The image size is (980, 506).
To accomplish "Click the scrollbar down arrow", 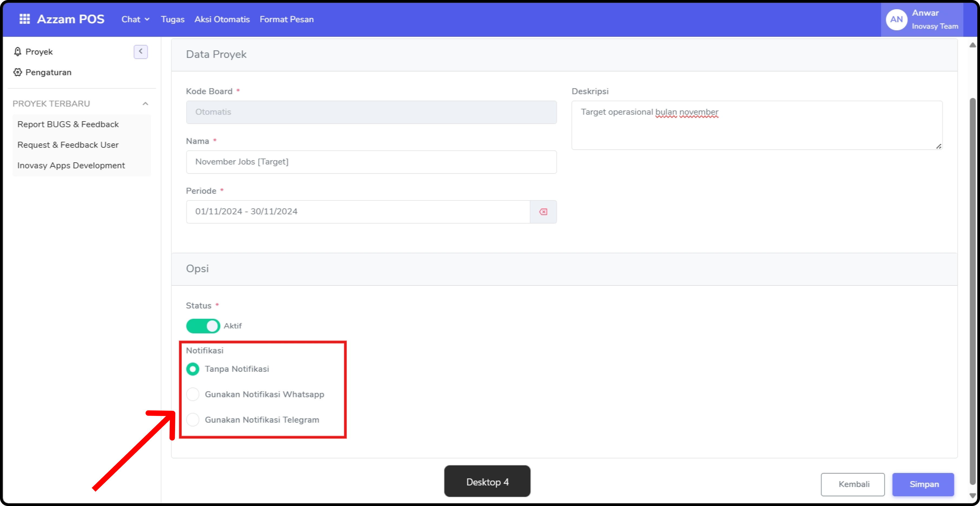I will click(x=972, y=496).
